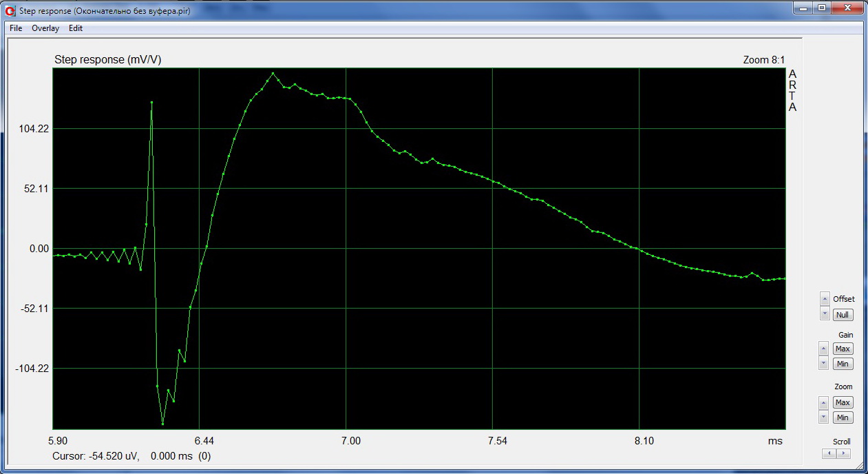Click the 52.11 y-axis label

coord(36,189)
